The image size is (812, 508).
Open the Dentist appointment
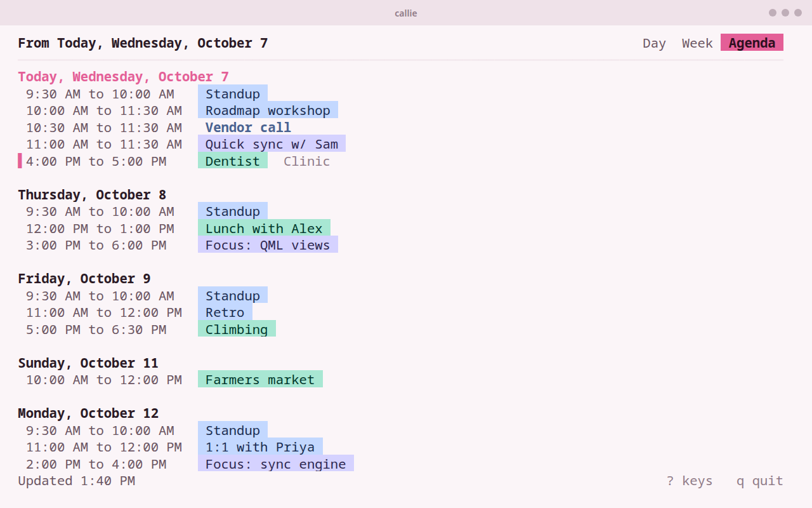[x=233, y=161]
